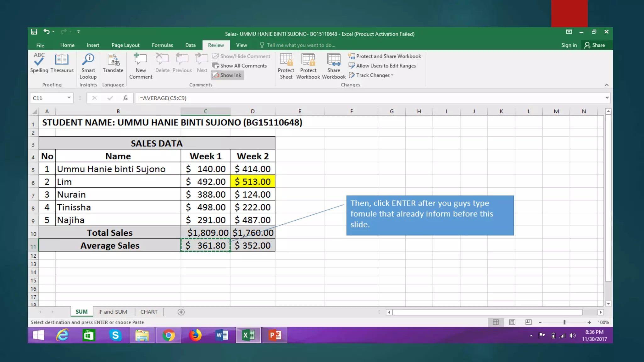Screen dimensions: 644x362
Task: Click Sign in
Action: click(x=569, y=45)
